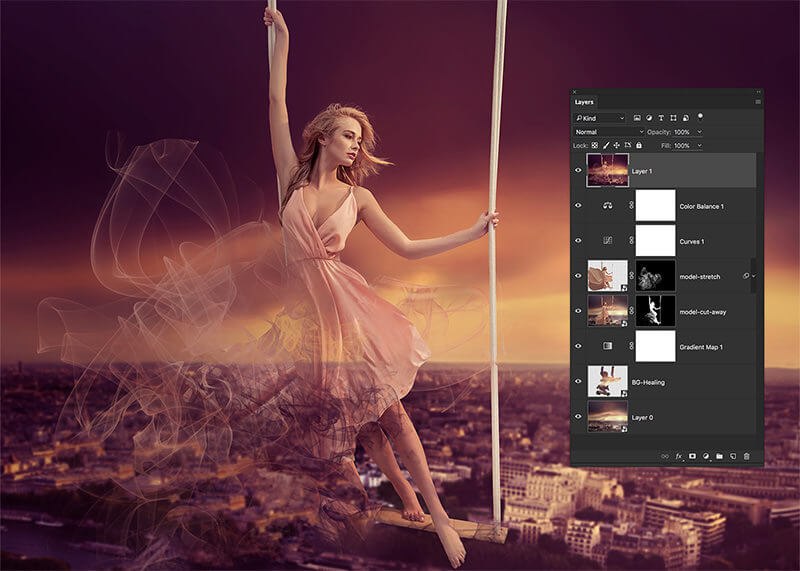Viewport: 800px width, 571px height.
Task: Click the Layers panel tab
Action: tap(584, 102)
